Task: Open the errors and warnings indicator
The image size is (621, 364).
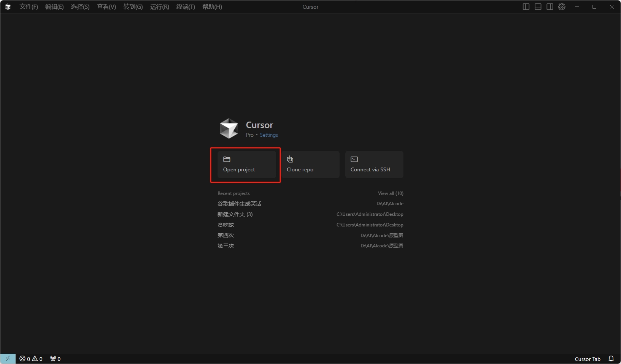Action: [x=31, y=359]
